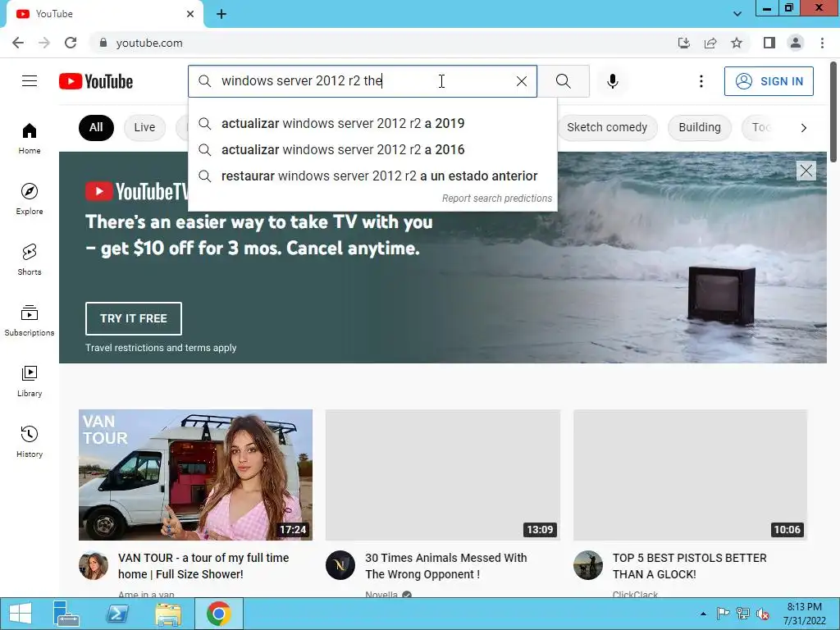840x630 pixels.
Task: Show hidden system tray icons
Action: coord(703,614)
